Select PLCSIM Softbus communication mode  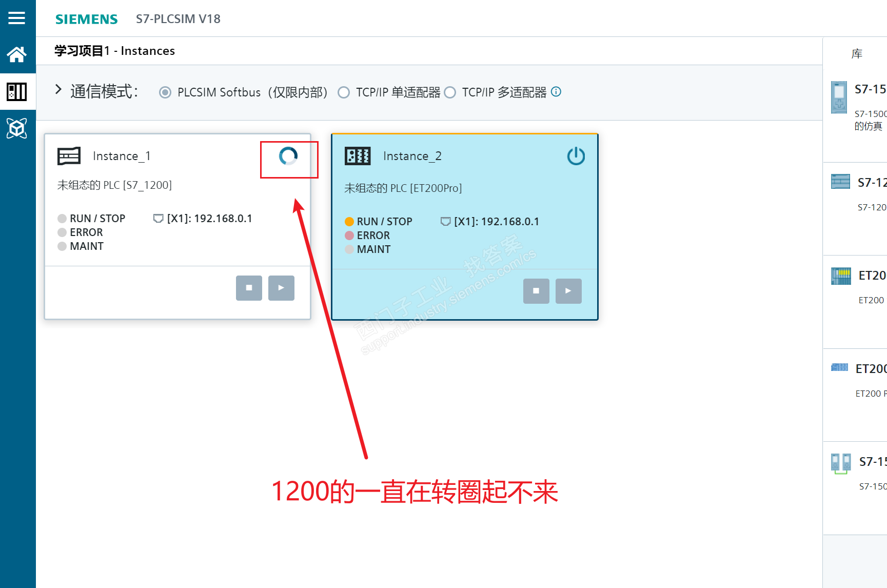point(165,92)
